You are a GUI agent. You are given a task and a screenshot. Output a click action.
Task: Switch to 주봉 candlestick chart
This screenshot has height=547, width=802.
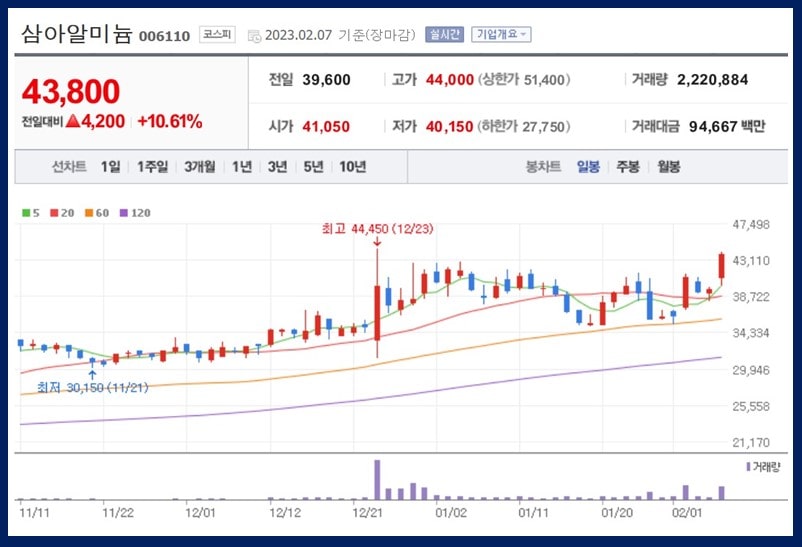coord(628,167)
